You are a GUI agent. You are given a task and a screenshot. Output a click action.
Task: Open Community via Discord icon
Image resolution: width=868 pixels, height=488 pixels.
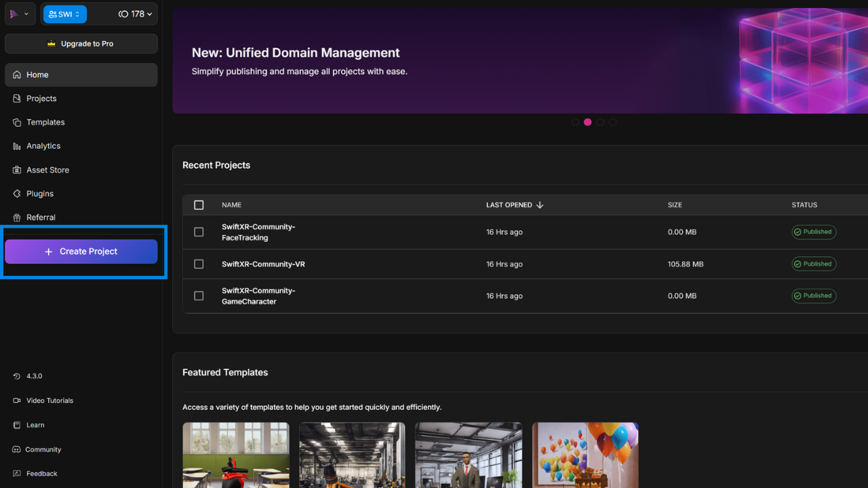17,449
